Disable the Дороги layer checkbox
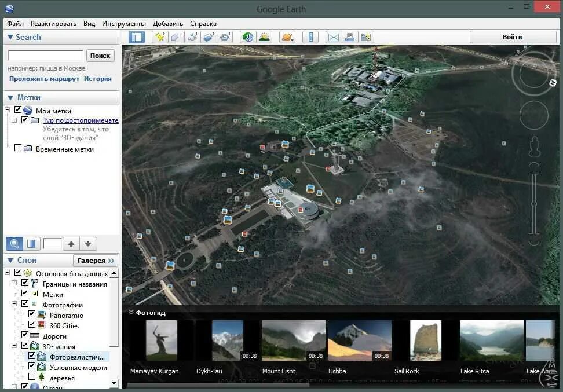Viewport: 563px width, 392px height. 25,335
